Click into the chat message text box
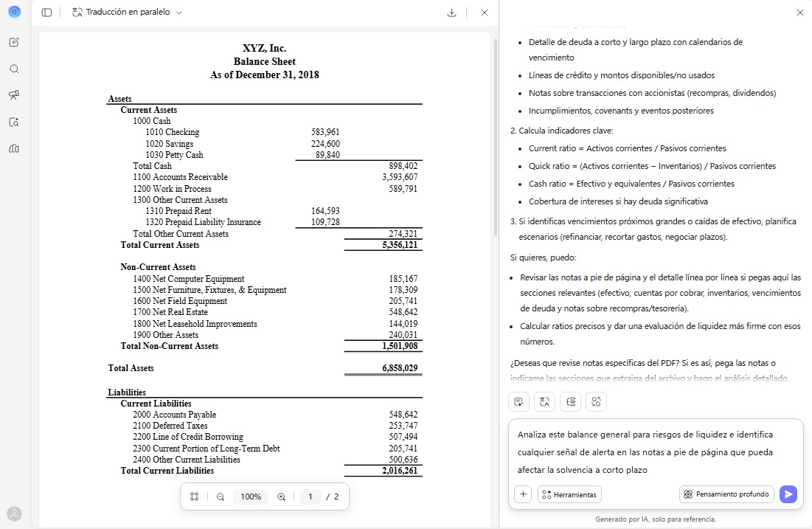This screenshot has width=812, height=529. (x=656, y=452)
